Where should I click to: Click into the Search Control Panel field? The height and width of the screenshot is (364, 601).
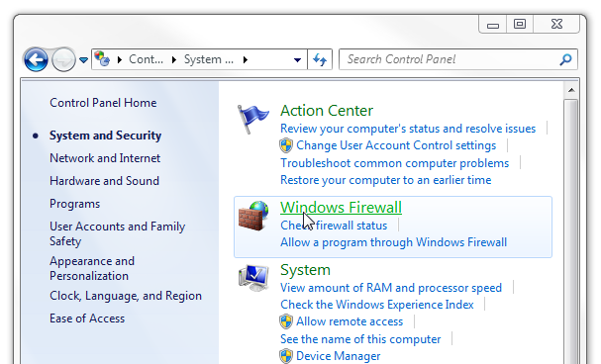(x=451, y=59)
